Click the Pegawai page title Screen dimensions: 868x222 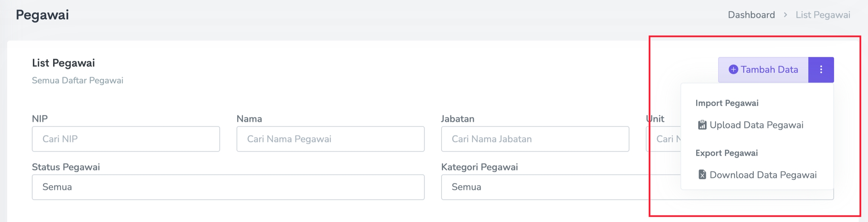(x=42, y=15)
